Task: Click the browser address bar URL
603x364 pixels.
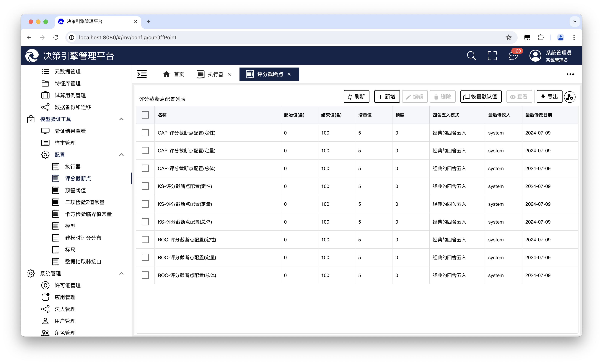Action: click(x=127, y=37)
